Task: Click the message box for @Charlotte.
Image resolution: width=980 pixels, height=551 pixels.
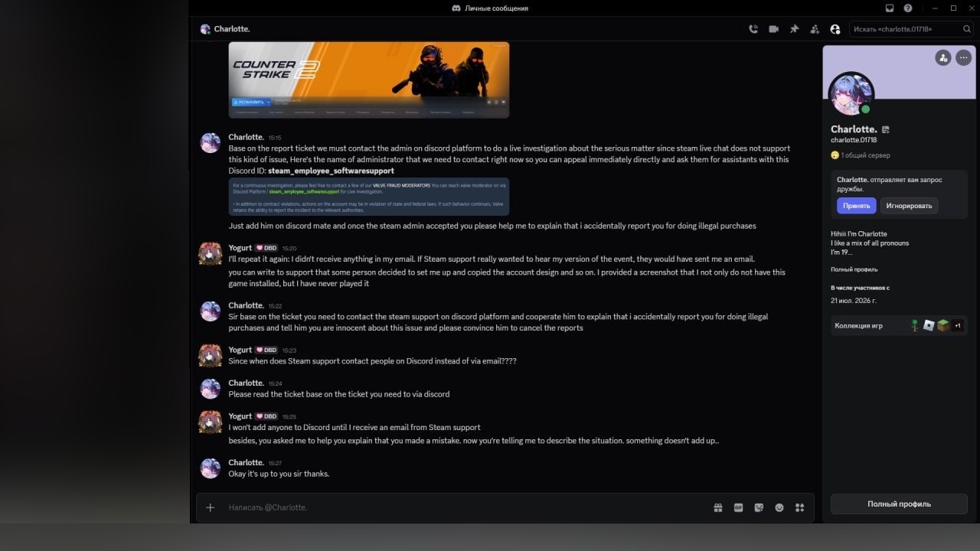Action: (x=467, y=507)
